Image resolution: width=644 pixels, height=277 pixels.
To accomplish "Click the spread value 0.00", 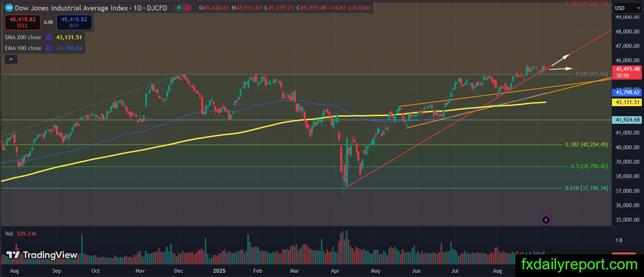I will pyautogui.click(x=49, y=22).
